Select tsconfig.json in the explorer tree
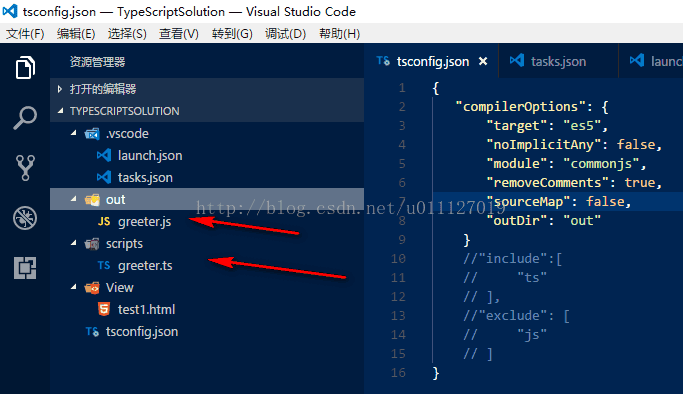683x394 pixels. (x=142, y=332)
